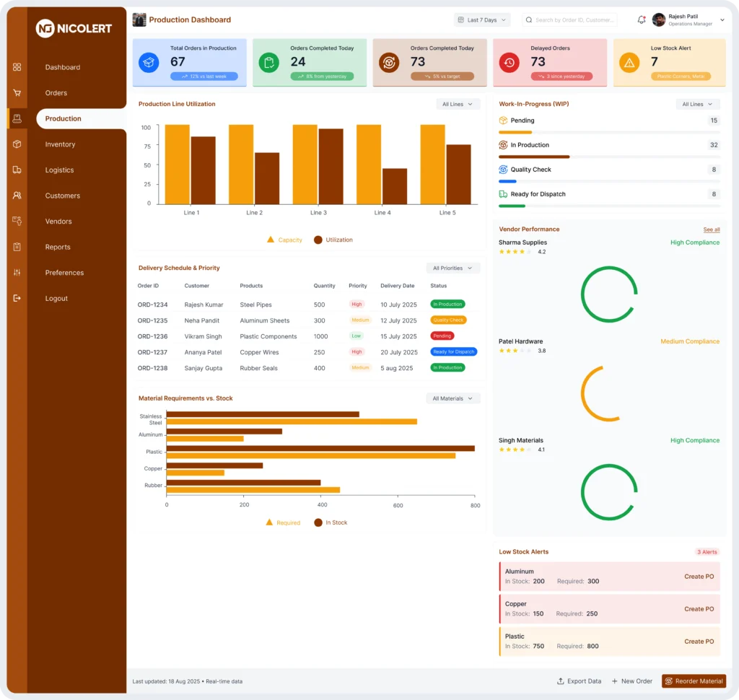Expand the All Priorities filter dropdown

(452, 268)
